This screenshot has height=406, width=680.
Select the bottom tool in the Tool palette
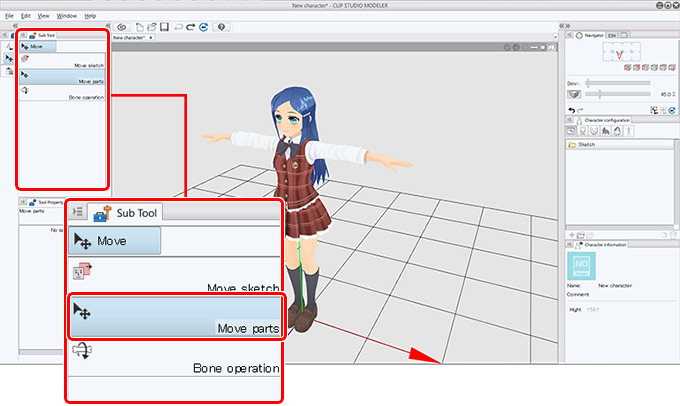[x=9, y=71]
